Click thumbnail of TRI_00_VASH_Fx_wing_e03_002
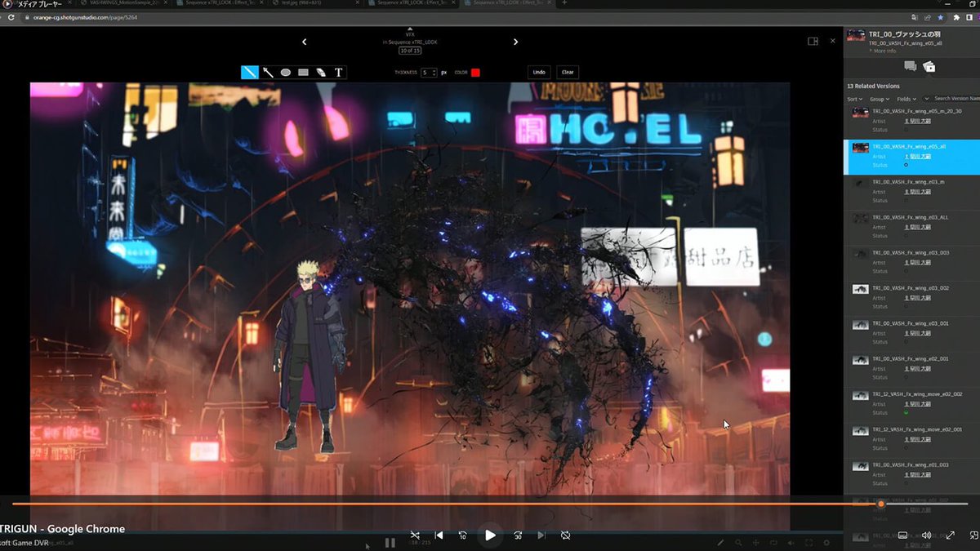 tap(860, 289)
